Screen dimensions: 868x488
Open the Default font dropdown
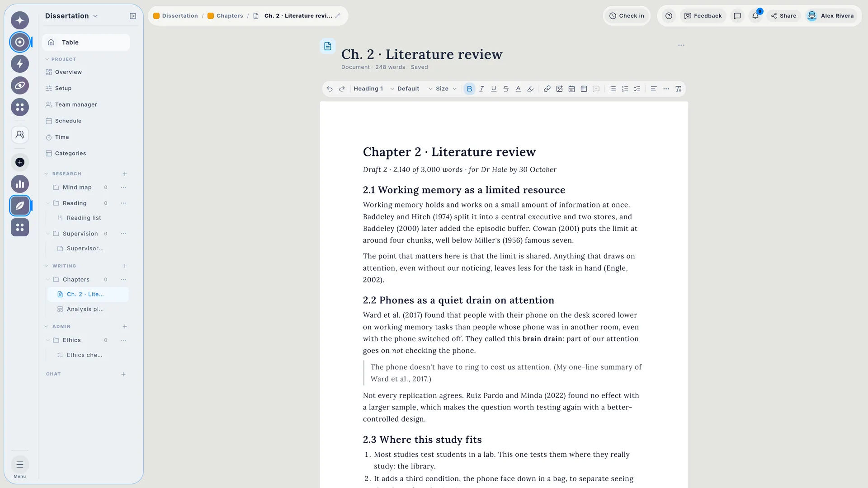coord(415,89)
